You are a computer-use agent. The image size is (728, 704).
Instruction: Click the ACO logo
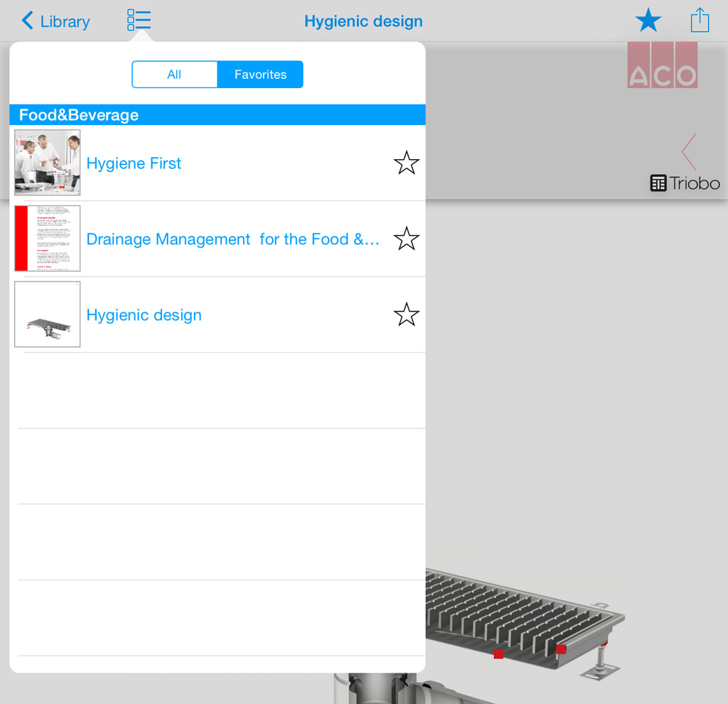click(662, 65)
